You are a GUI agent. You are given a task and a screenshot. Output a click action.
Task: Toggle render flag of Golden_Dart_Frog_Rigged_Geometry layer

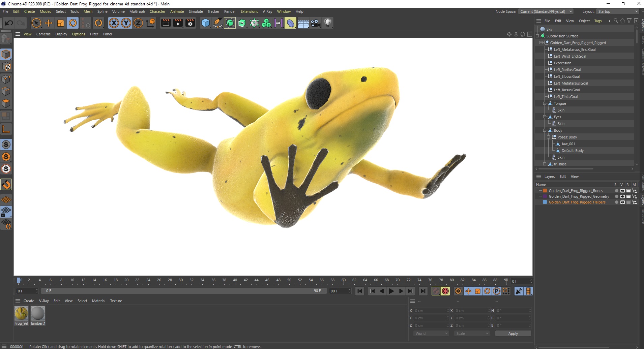pos(628,196)
